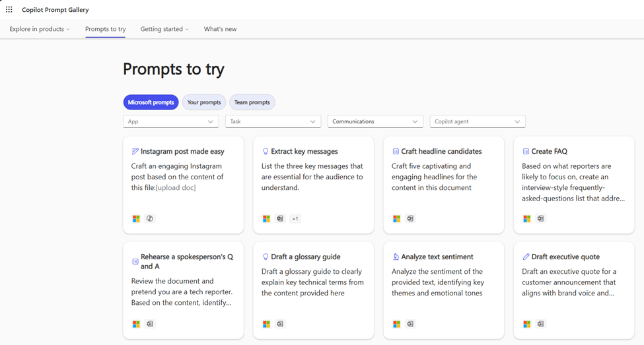Open the app launcher waffle icon

[x=9, y=10]
